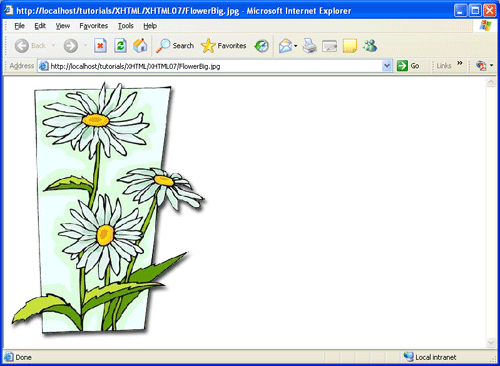Open the Back history dropdown arrow

point(53,46)
